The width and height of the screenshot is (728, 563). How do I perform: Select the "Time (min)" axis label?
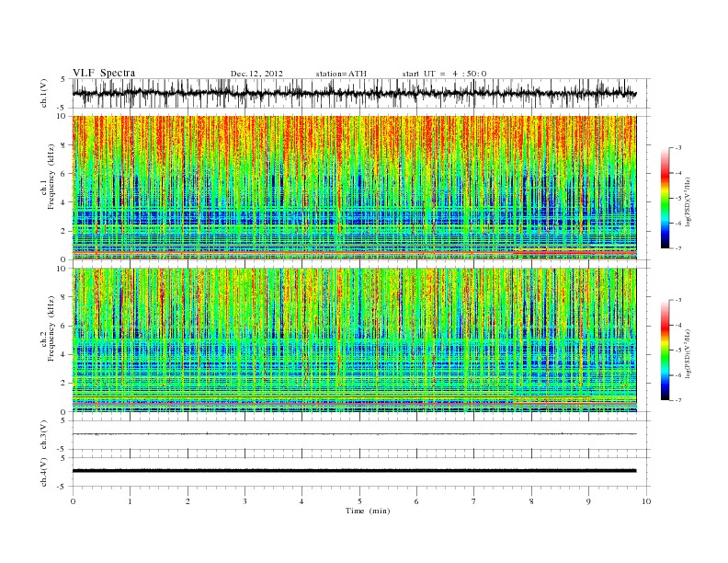tap(368, 511)
